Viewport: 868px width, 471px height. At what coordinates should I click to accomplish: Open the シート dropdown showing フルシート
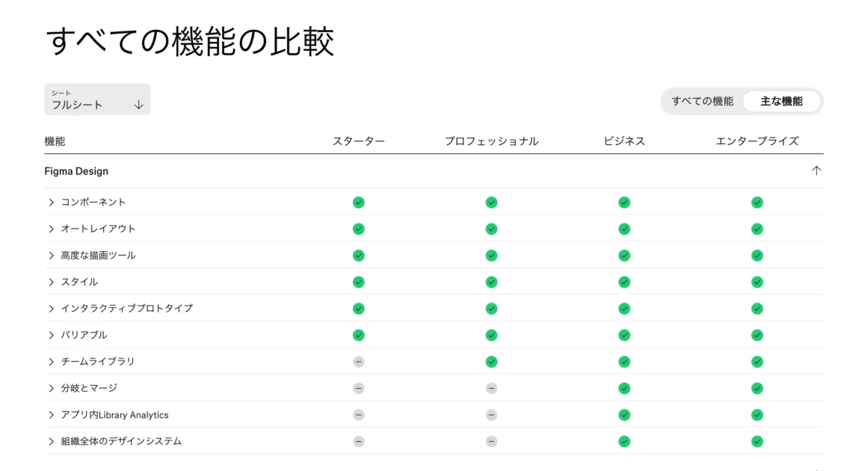click(x=97, y=99)
